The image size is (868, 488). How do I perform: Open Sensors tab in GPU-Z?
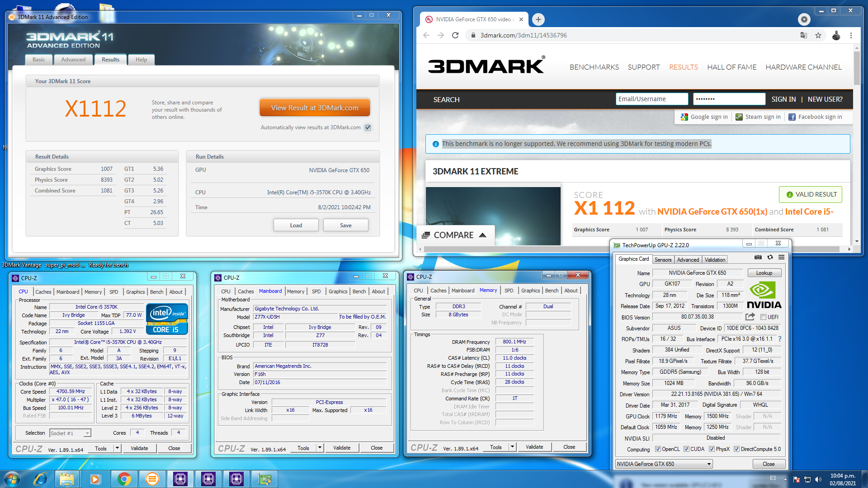click(663, 260)
